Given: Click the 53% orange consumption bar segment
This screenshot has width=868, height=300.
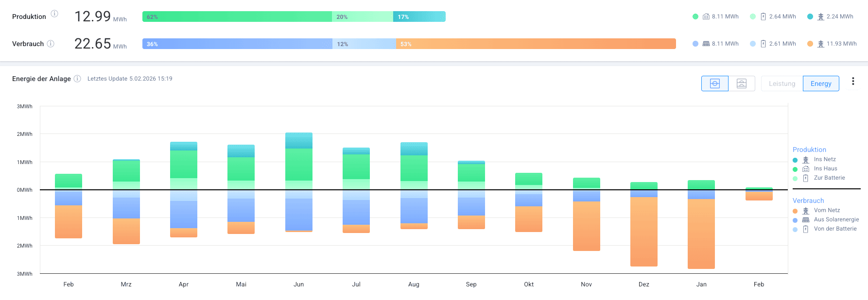Looking at the screenshot, I should (x=536, y=44).
